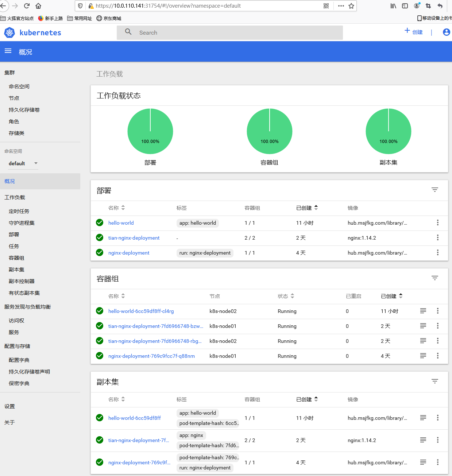Open 关于 in sidebar
The height and width of the screenshot is (476, 452).
click(x=9, y=422)
